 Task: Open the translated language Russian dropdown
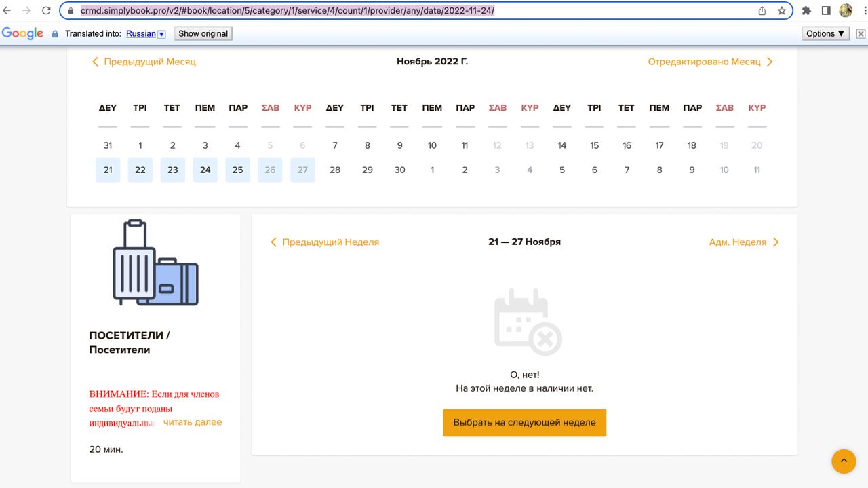161,34
